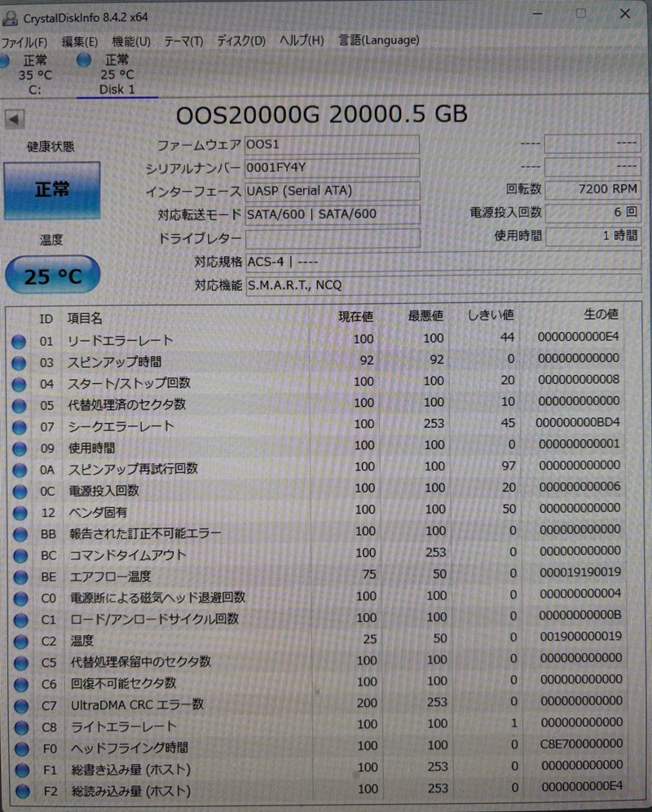
Task: Click status icon for 代替処理済のセクタ数 row
Action: tap(20, 405)
